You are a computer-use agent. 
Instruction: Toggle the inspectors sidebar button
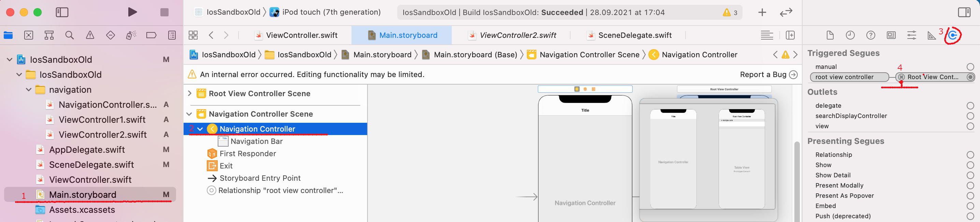[964, 12]
